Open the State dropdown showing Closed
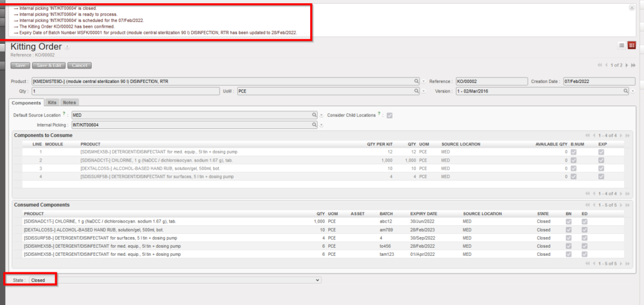Image resolution: width=644 pixels, height=305 pixels. [x=175, y=280]
